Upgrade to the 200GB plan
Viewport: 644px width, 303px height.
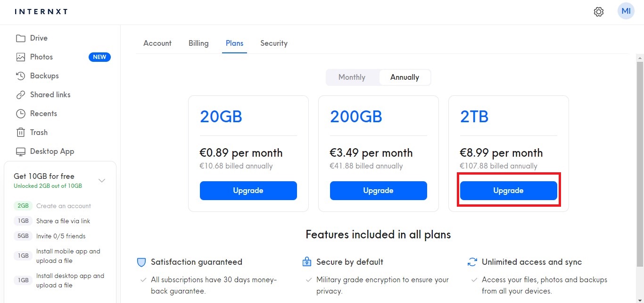point(379,191)
